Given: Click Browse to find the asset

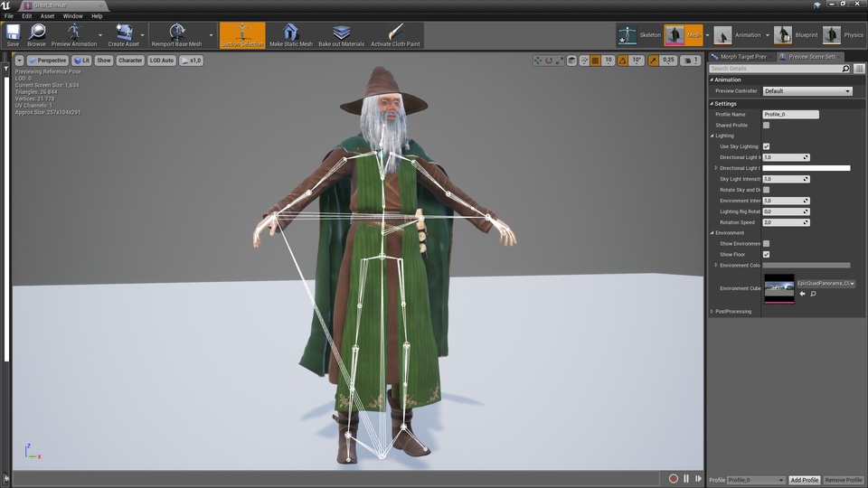Looking at the screenshot, I should click(36, 34).
